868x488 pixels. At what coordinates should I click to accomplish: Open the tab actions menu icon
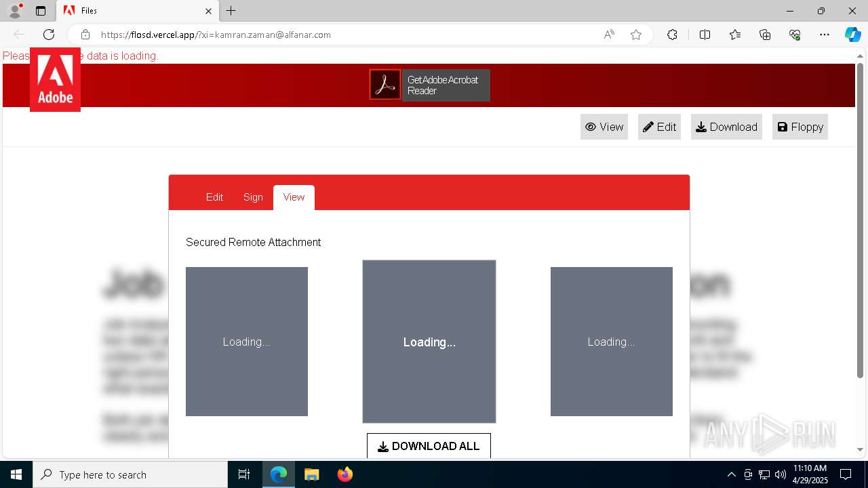click(41, 11)
